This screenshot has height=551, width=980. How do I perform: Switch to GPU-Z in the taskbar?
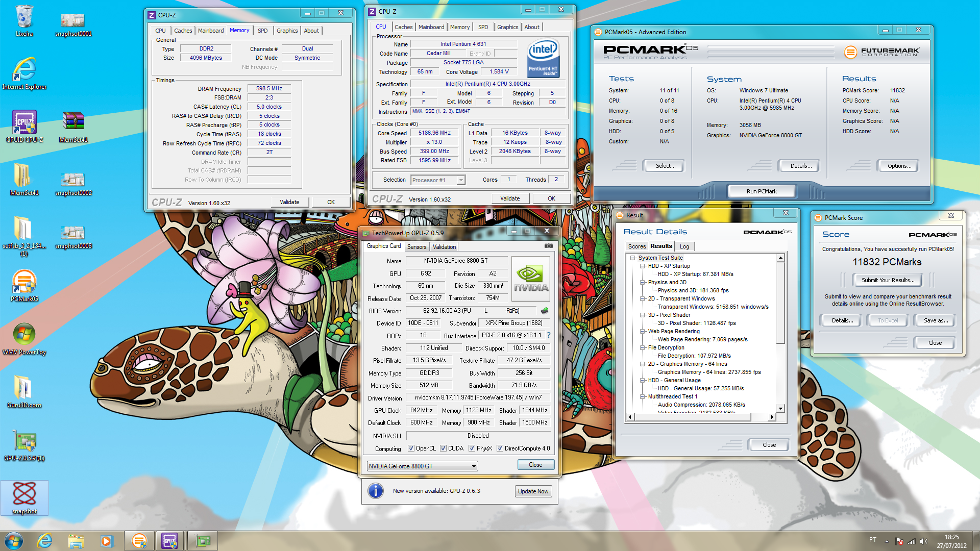point(203,541)
